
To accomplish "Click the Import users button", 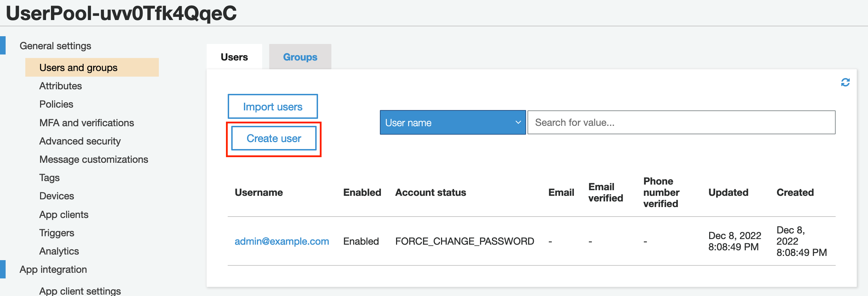I will 273,107.
